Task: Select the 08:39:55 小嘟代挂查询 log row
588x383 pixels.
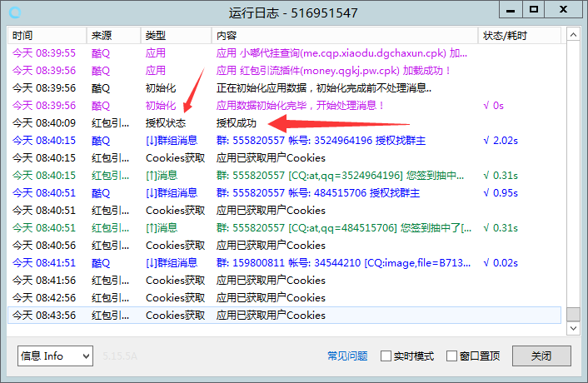Action: [284, 53]
